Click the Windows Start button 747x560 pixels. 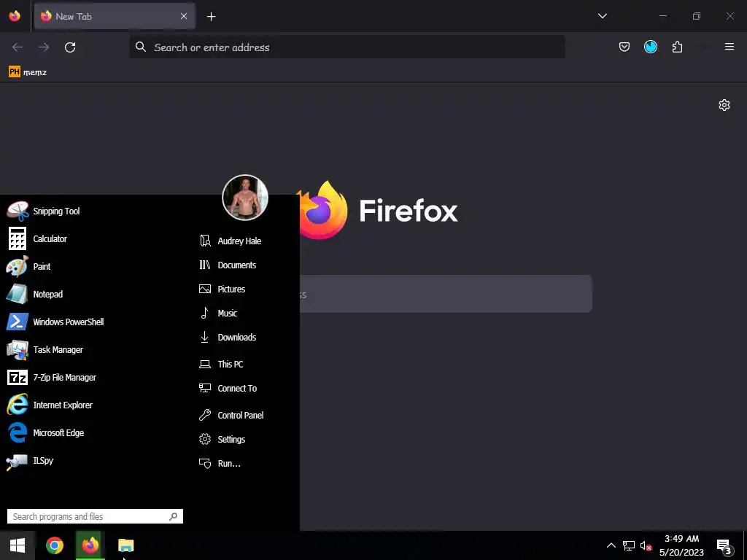pyautogui.click(x=18, y=545)
